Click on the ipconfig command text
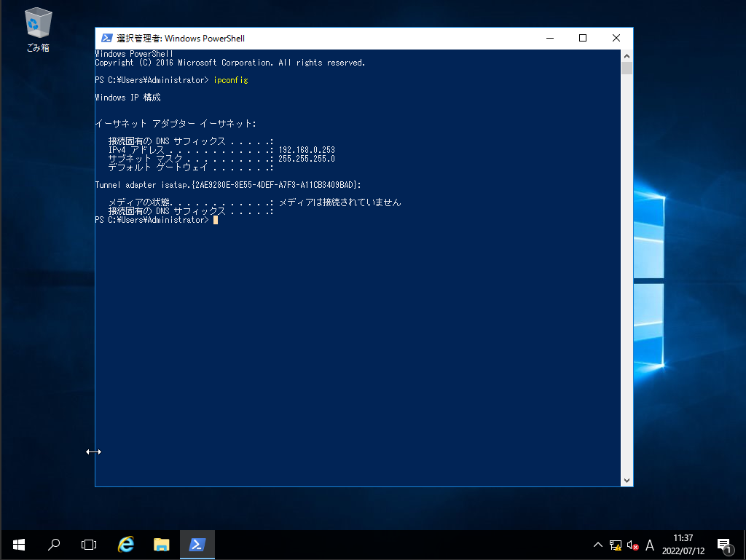 click(230, 80)
